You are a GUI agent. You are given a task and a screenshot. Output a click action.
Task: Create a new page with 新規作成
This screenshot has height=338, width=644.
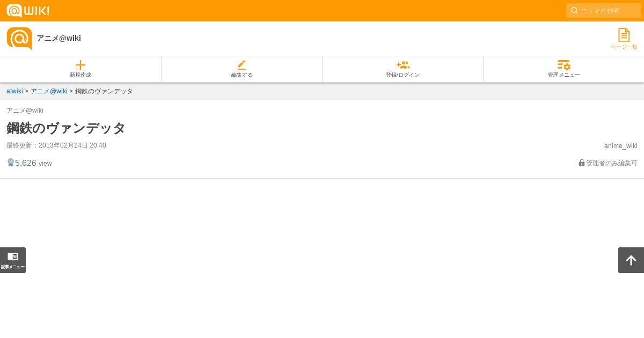[80, 69]
